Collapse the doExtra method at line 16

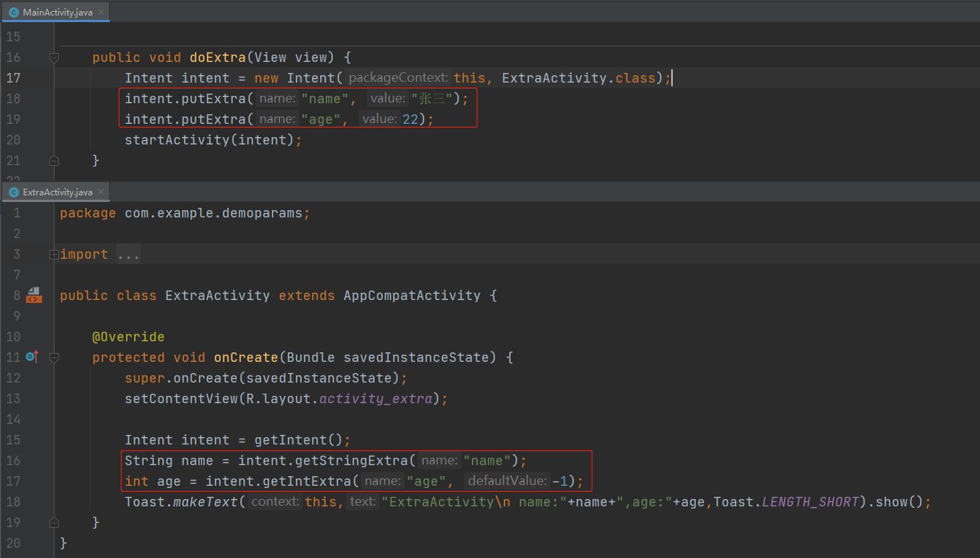(x=54, y=57)
